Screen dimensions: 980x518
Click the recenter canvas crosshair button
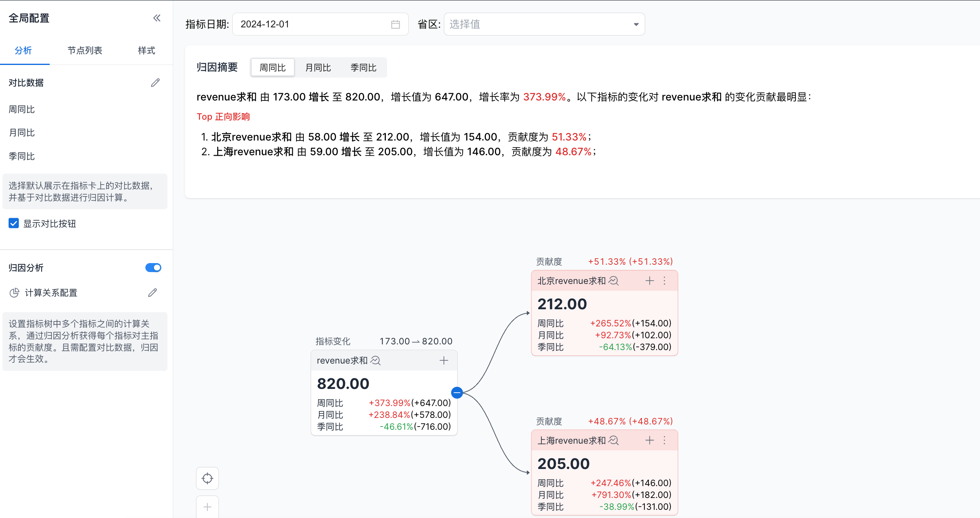tap(207, 478)
